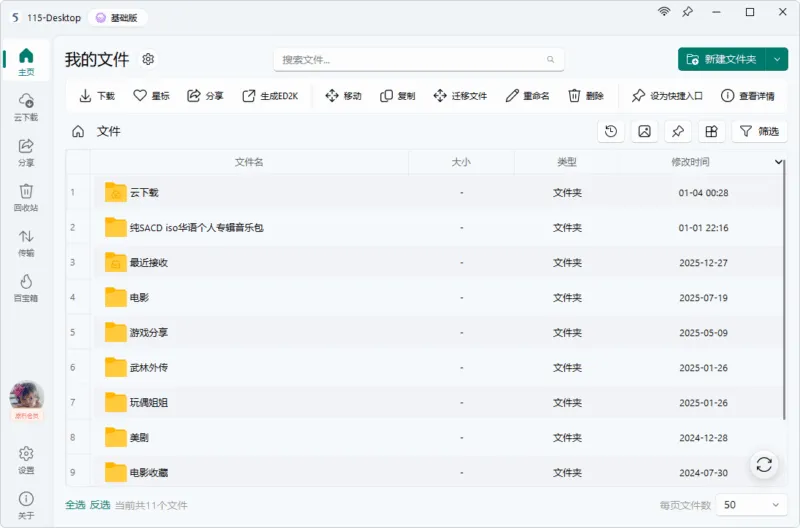Click 迁移文件 in the toolbar
Screen dimensions: 800x528
click(x=460, y=95)
